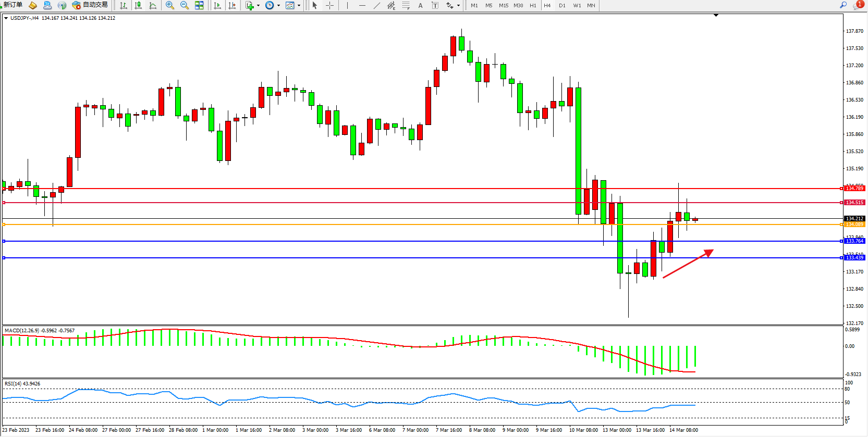Toggle the chart shift option
Viewport: 868px width, 437px height.
click(232, 5)
